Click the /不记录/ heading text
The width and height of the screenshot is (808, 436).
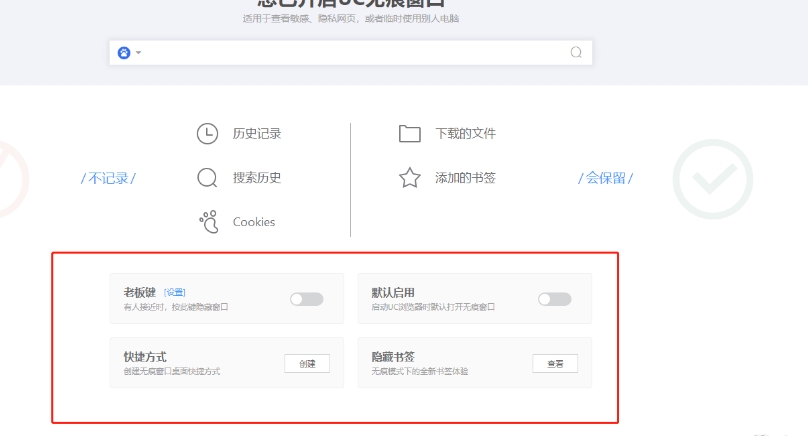coord(108,178)
